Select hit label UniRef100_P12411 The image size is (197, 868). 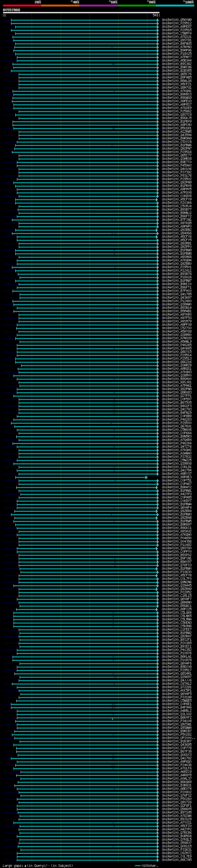177,271
